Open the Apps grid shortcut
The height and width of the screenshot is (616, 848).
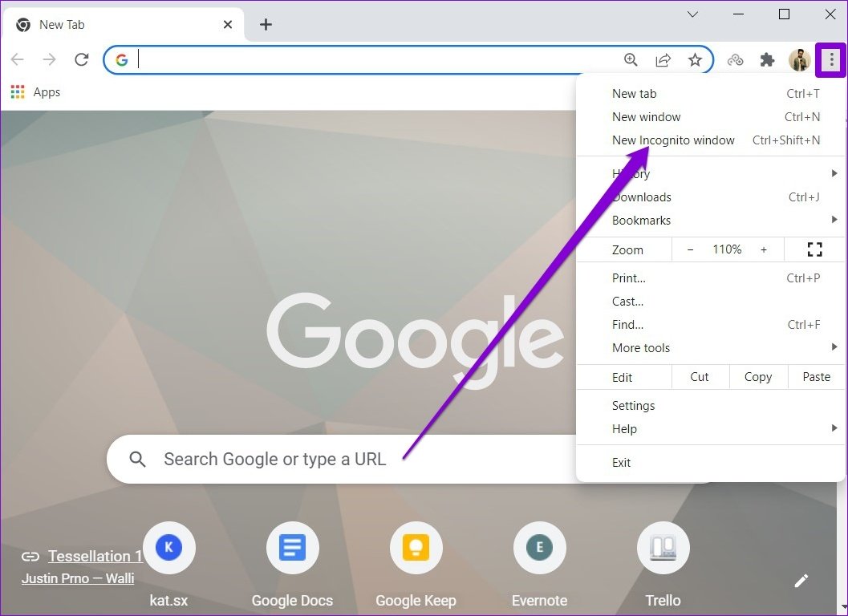click(x=18, y=92)
